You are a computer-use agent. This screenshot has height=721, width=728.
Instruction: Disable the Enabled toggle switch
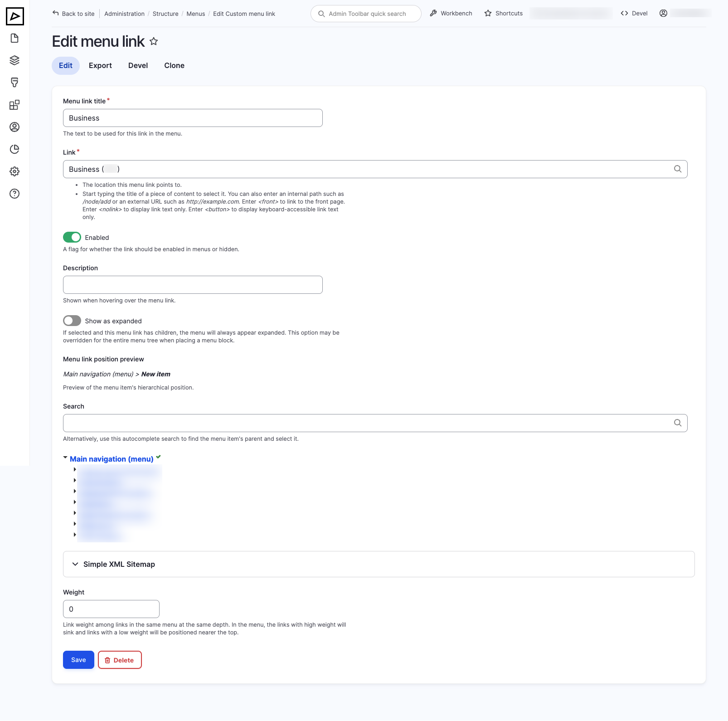tap(72, 237)
